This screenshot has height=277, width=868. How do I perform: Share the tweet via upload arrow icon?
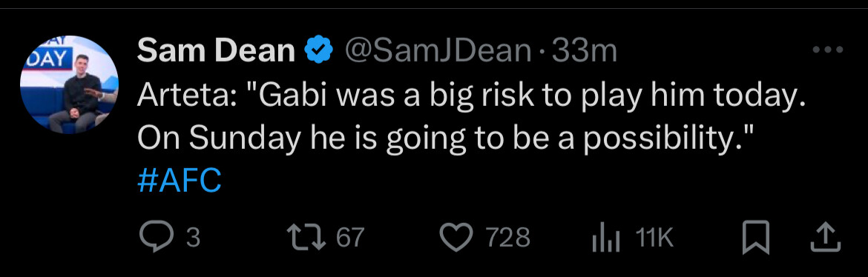[x=825, y=237]
